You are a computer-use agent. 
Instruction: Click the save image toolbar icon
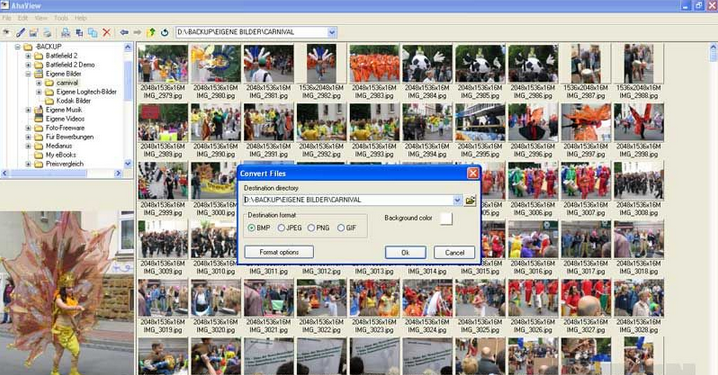(x=33, y=33)
